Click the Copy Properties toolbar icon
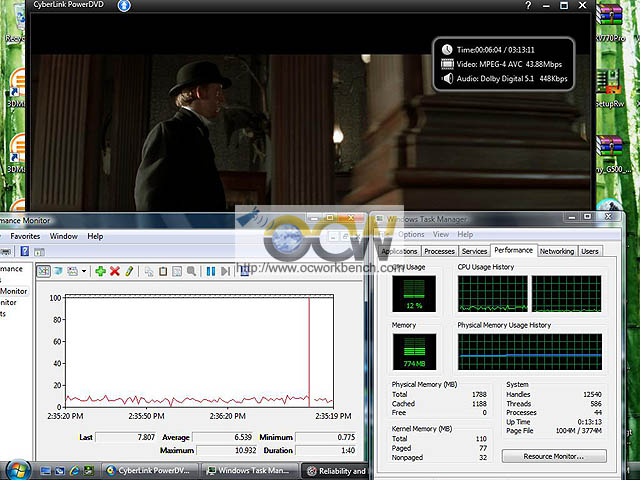640x480 pixels. pyautogui.click(x=149, y=271)
